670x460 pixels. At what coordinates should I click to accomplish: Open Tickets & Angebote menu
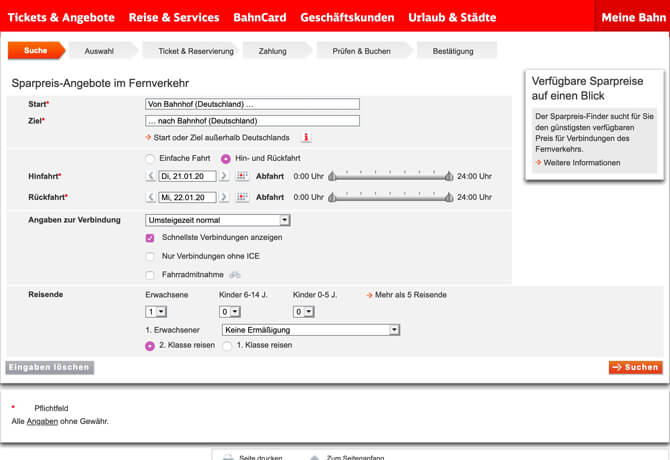point(61,18)
